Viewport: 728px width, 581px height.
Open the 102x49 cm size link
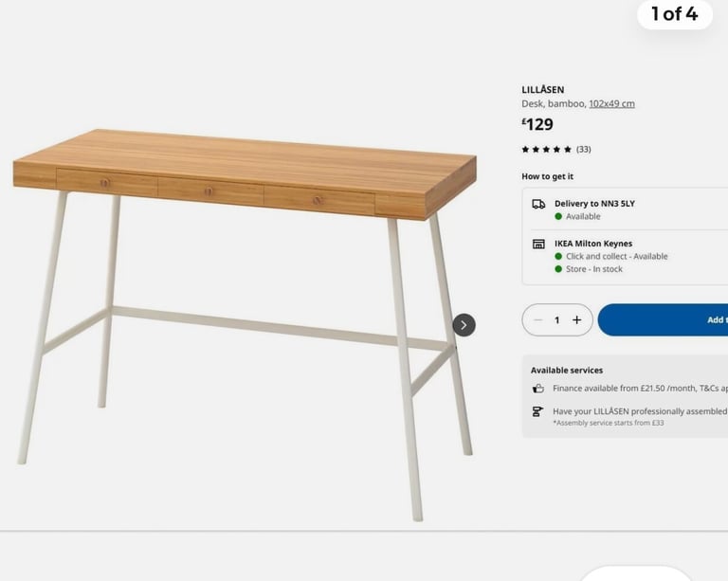click(612, 103)
